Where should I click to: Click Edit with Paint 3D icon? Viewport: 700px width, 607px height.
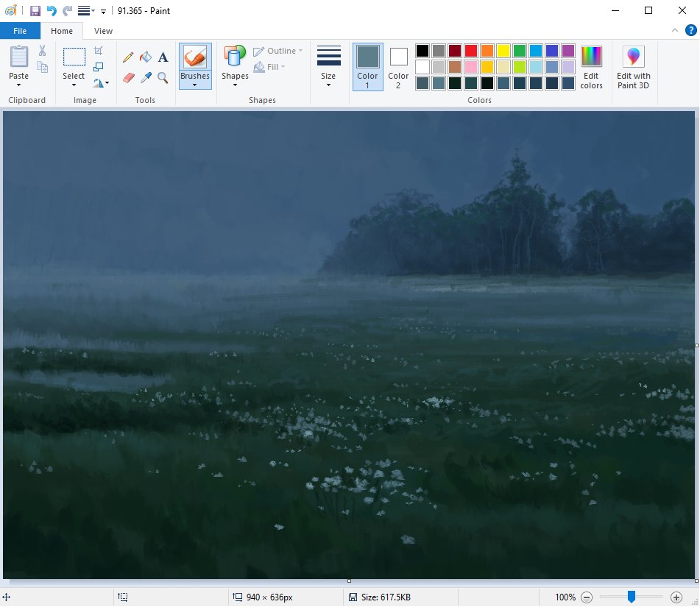[633, 56]
